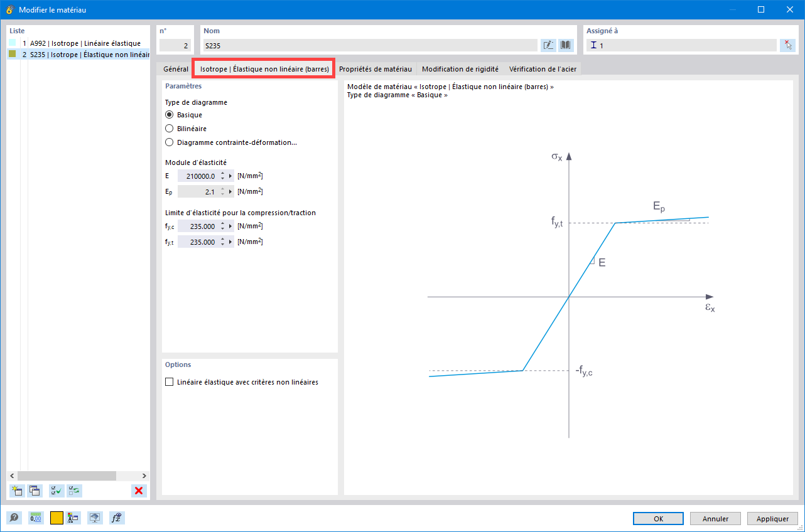Open the Modification de rigidité tab
805x532 pixels.
[460, 69]
